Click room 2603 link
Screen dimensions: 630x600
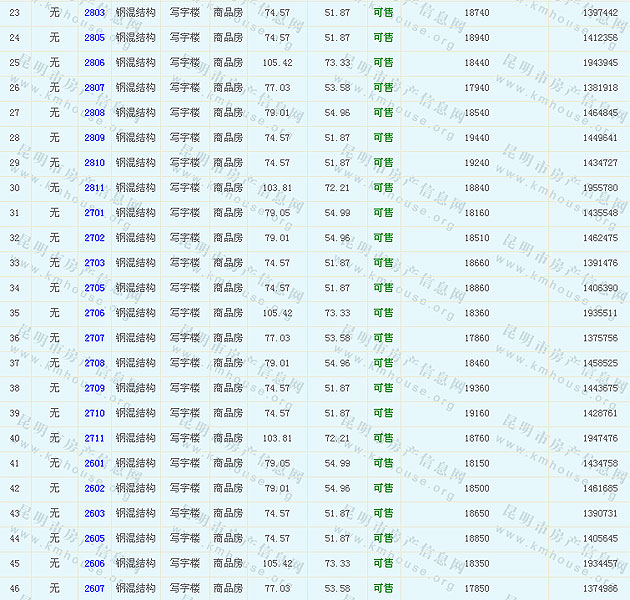94,513
